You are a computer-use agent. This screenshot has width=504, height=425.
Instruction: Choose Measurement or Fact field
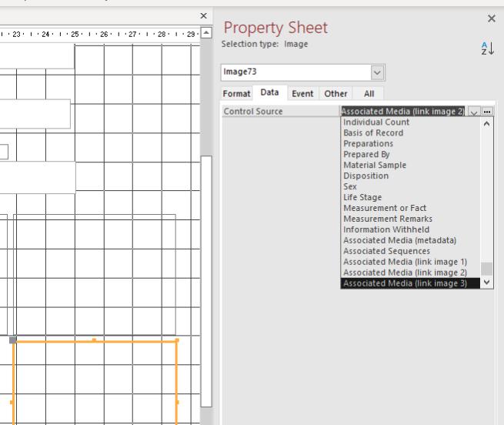point(410,208)
